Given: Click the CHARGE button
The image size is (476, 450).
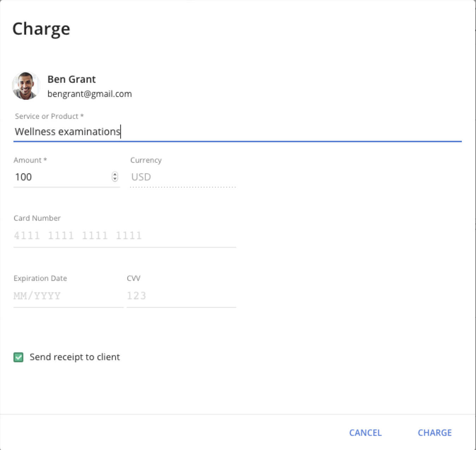Looking at the screenshot, I should point(435,433).
